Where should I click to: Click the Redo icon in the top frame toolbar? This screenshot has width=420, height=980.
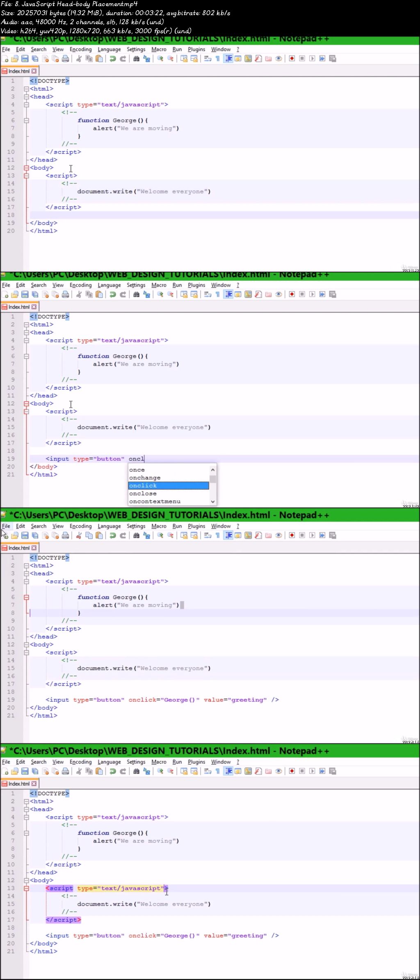123,59
